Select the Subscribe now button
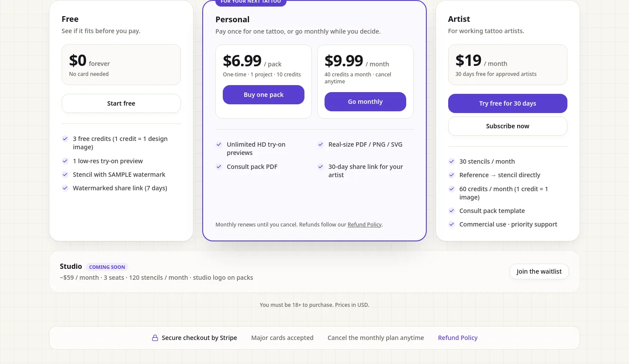 click(508, 126)
